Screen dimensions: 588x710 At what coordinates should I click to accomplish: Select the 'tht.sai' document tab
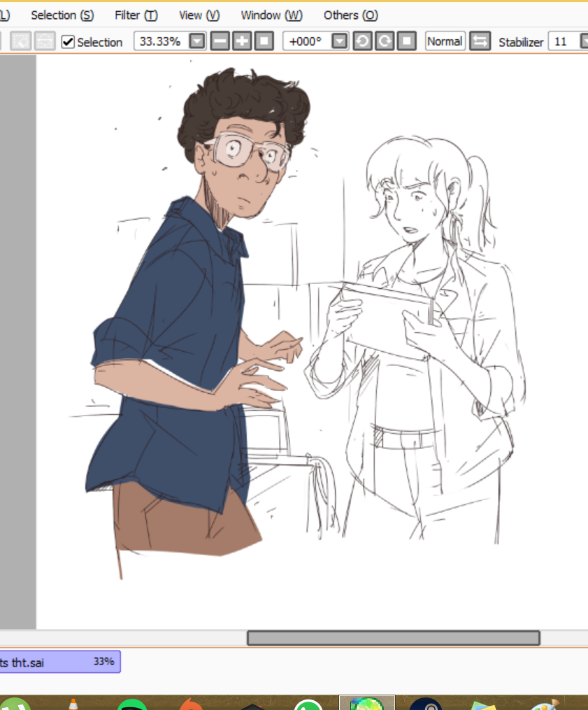[x=59, y=662]
